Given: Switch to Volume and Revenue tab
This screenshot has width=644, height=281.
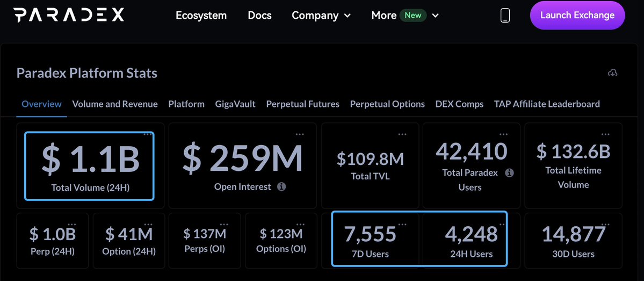Looking at the screenshot, I should [x=115, y=104].
